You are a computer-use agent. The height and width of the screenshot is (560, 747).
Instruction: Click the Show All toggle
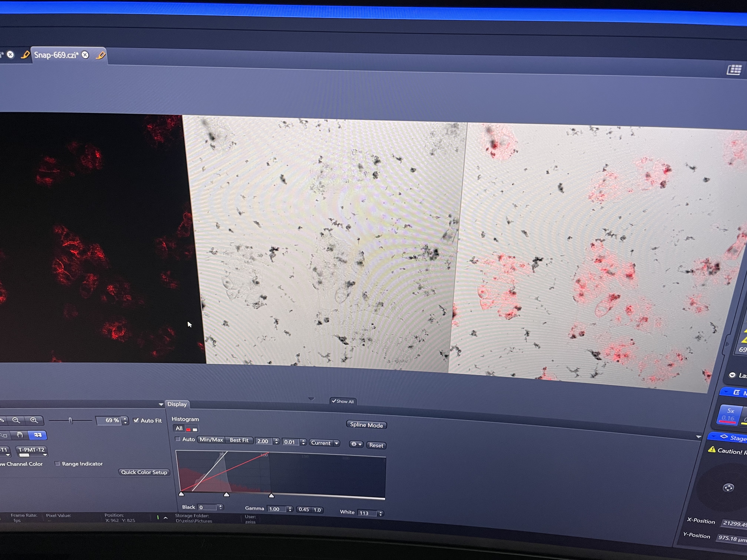(343, 401)
